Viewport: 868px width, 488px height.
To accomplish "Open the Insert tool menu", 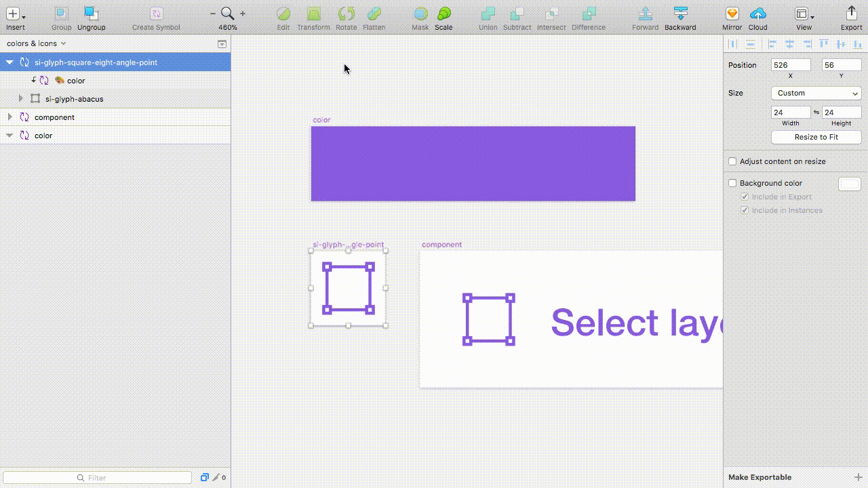I will 15,14.
